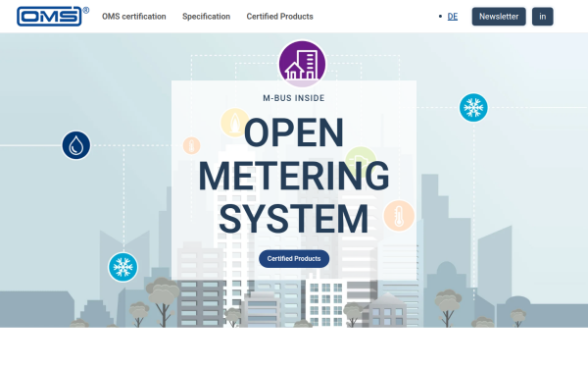The image size is (588, 368).
Task: Click the Newsletter button
Action: [x=499, y=17]
